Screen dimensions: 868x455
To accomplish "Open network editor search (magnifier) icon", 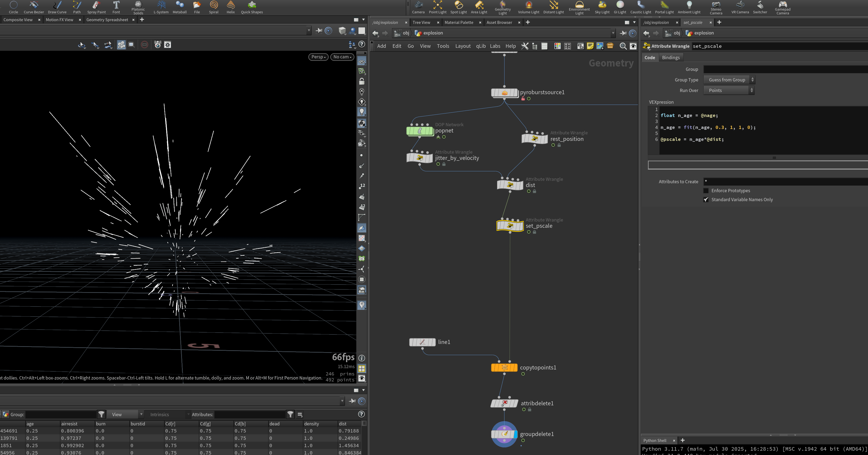I will (x=623, y=46).
